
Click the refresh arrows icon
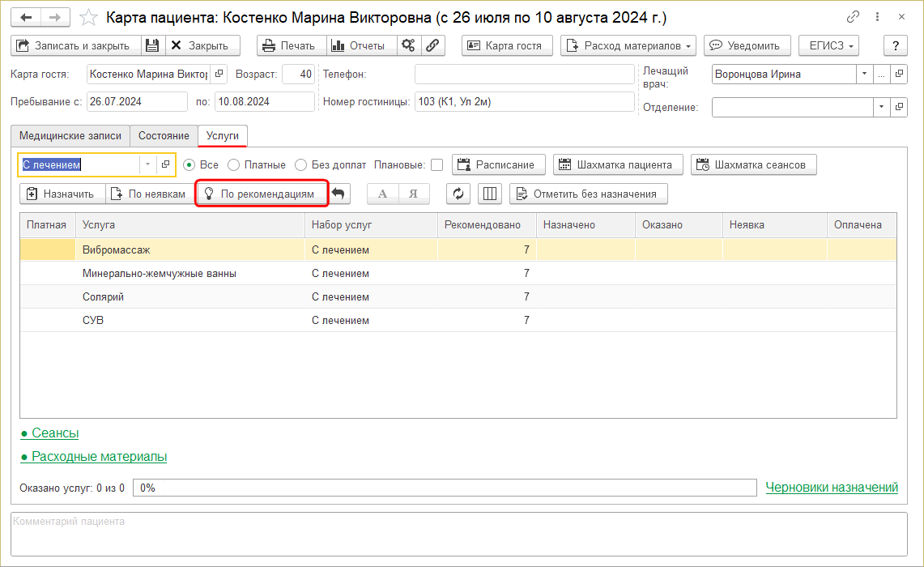point(458,194)
